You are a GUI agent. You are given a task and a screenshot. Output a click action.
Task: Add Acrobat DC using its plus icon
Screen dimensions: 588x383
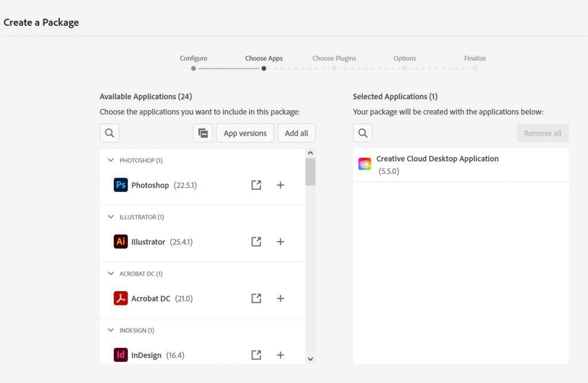click(280, 298)
